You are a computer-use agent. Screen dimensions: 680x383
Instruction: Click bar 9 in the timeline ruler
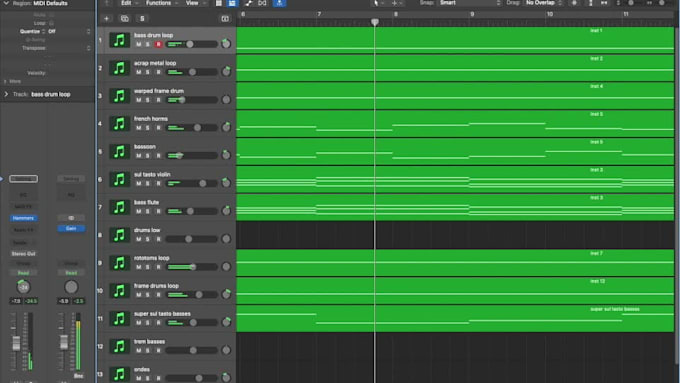472,14
